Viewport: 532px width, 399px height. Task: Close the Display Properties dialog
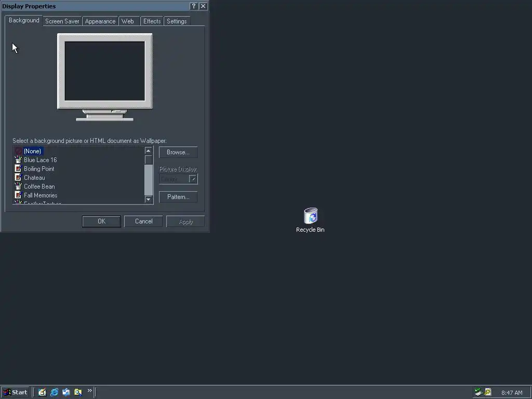coord(203,6)
